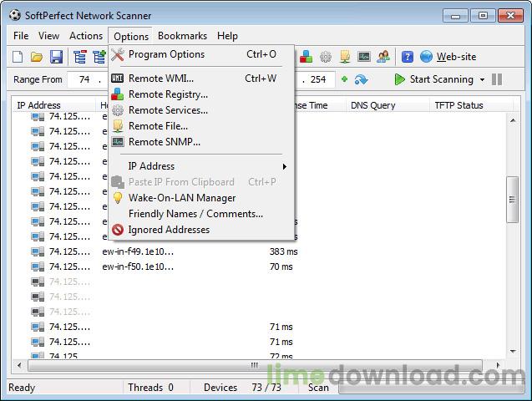
Task: Click the IP Address column header
Action: pyautogui.click(x=53, y=105)
